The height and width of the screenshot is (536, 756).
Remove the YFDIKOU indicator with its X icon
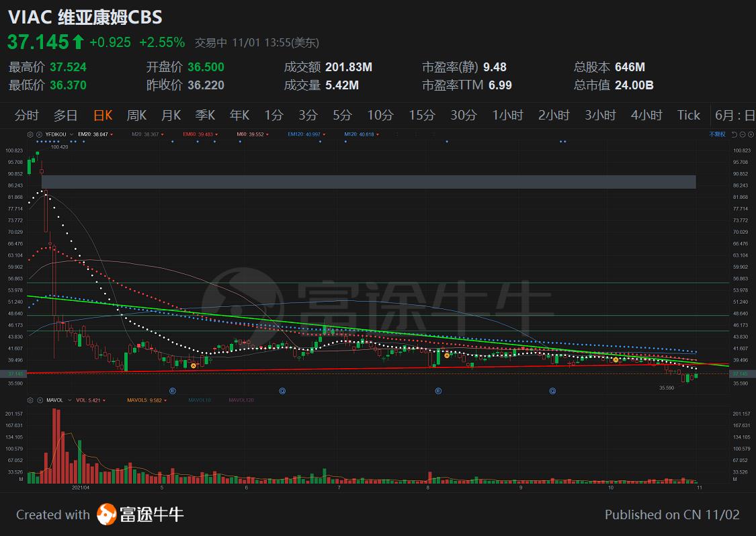(x=39, y=134)
